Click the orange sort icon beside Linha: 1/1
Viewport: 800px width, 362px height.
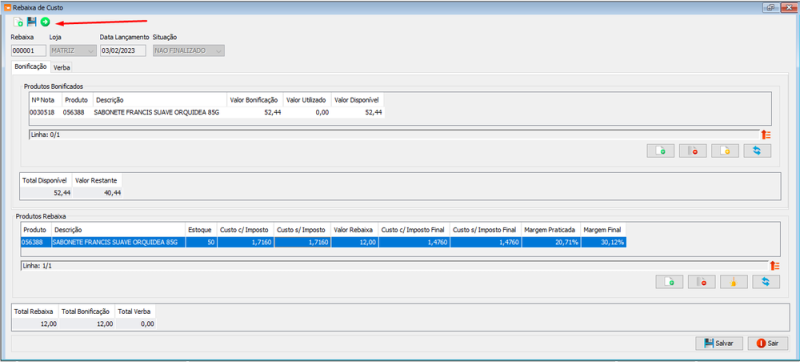[x=774, y=266]
